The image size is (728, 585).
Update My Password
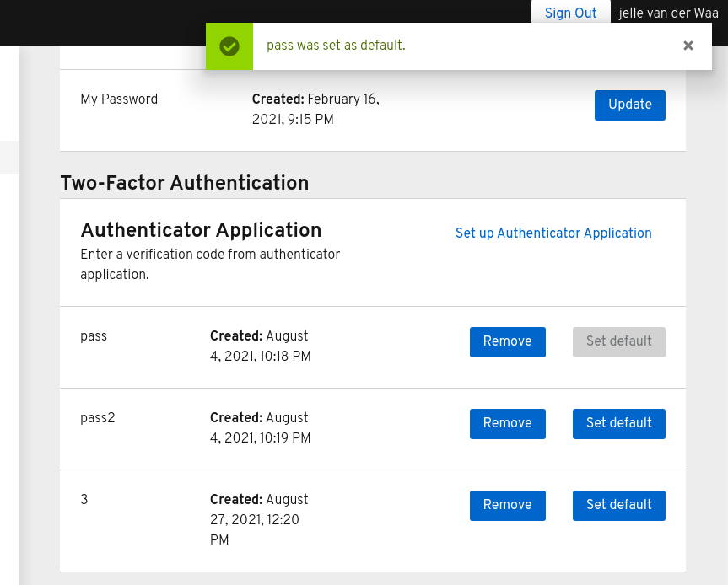629,105
